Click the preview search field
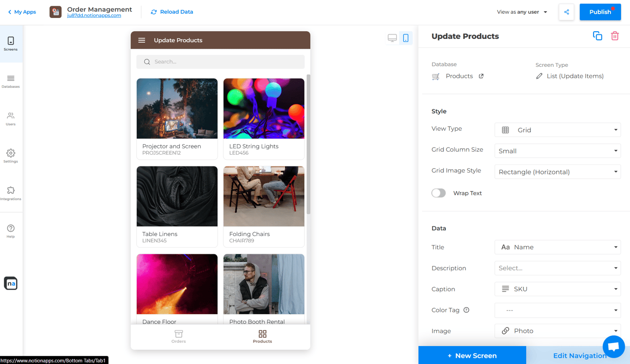Viewport: 630px width, 364px height. [221, 62]
